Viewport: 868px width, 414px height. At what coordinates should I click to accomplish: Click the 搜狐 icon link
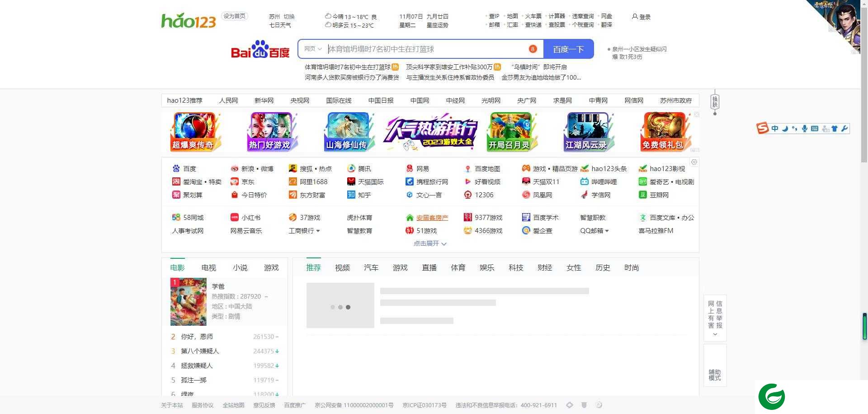292,168
